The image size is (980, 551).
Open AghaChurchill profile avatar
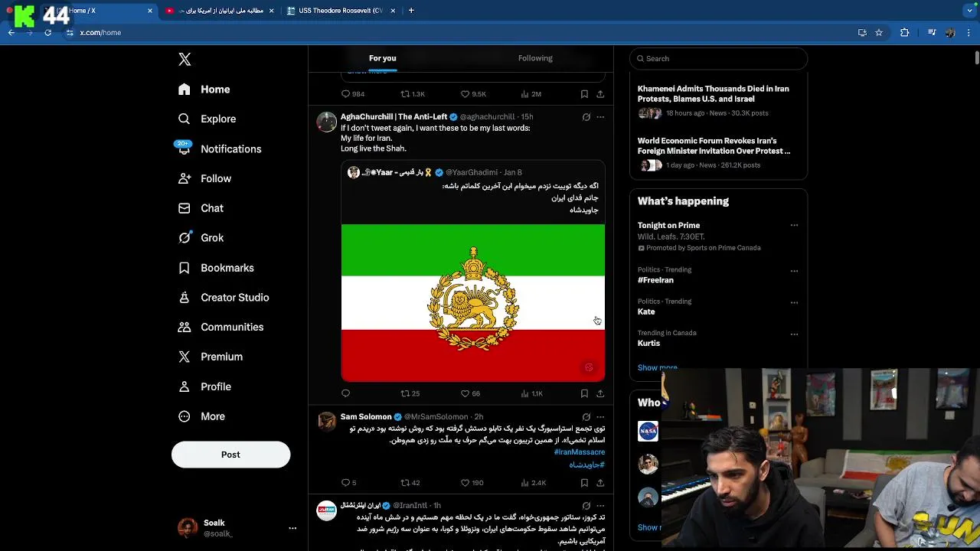(x=327, y=122)
